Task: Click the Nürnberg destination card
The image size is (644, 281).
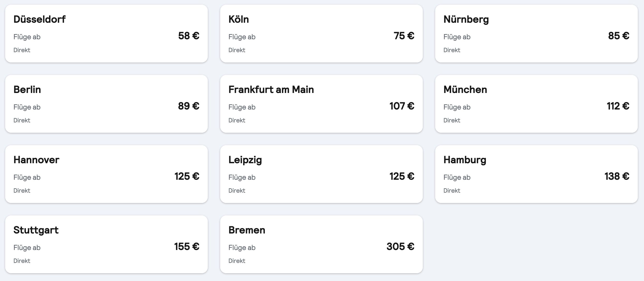Action: coord(536,34)
